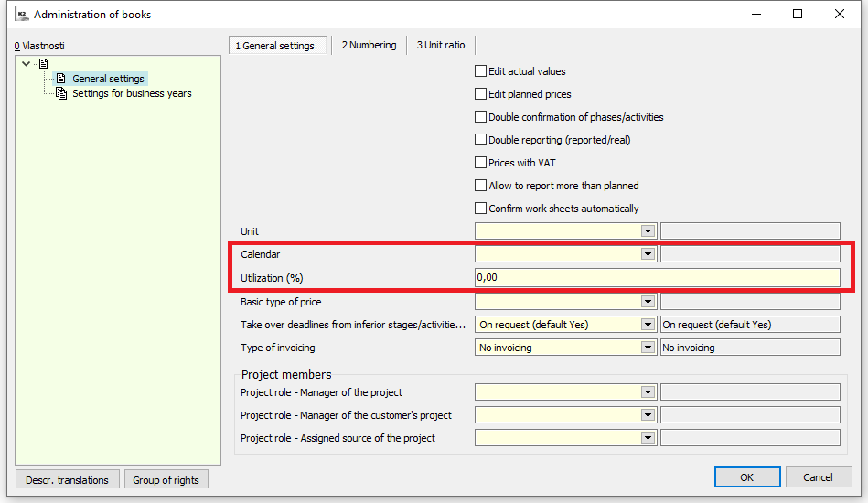
Task: Click the General settings document icon
Action: [61, 79]
